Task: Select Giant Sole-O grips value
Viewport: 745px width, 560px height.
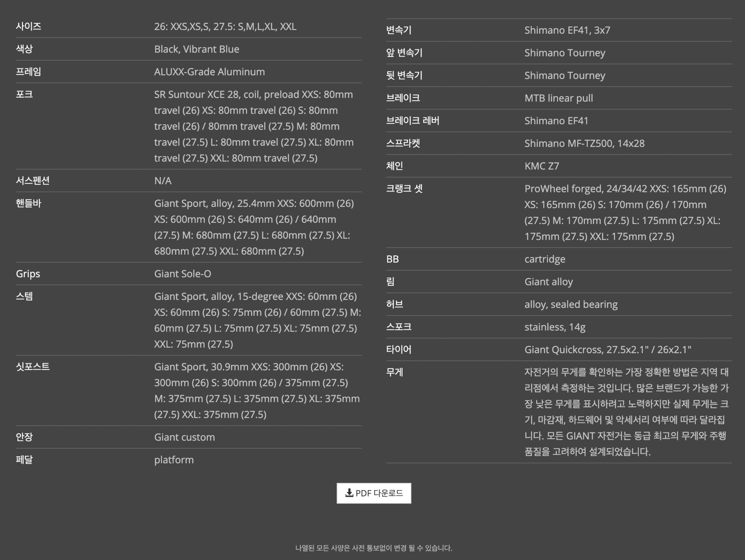Action: click(182, 273)
